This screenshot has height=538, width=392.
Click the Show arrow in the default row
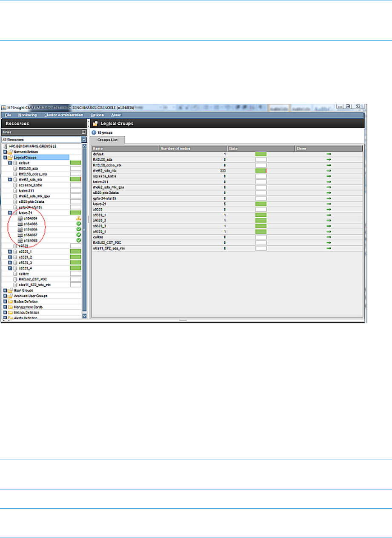coord(328,154)
